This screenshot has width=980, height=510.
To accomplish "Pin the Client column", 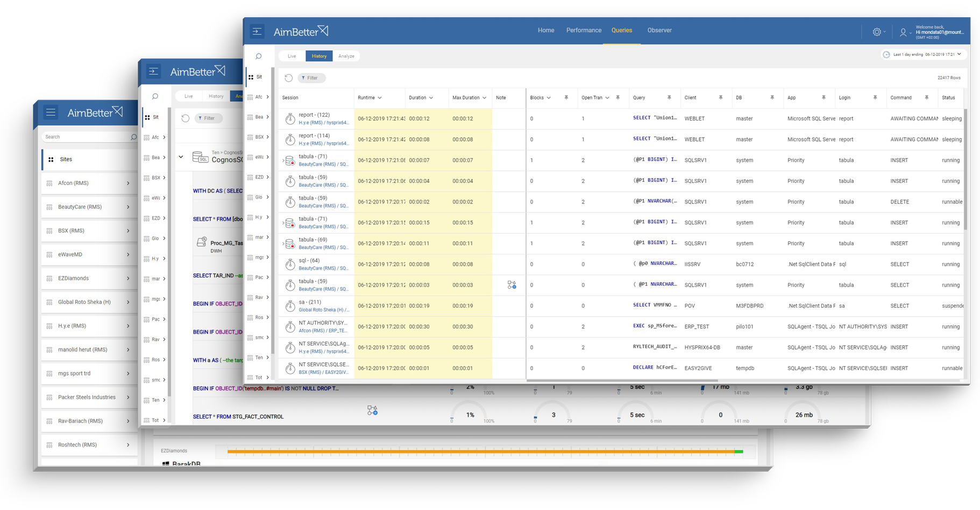I will click(721, 97).
